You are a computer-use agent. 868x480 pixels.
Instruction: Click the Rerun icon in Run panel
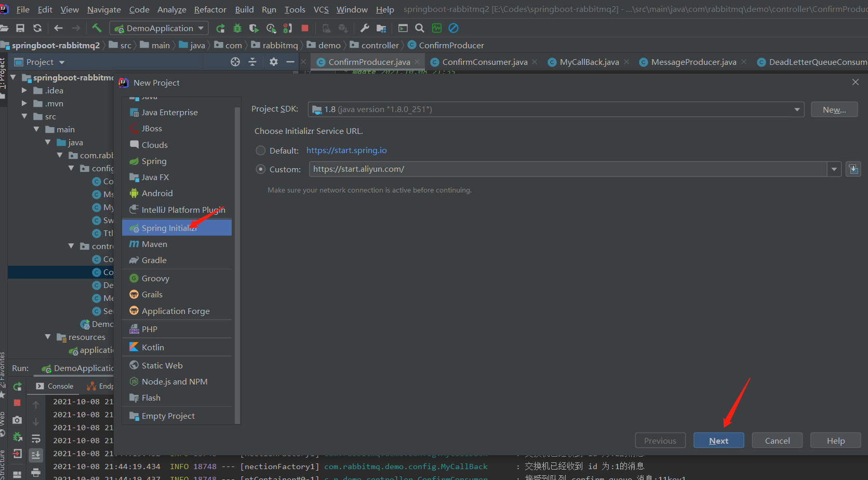coord(17,386)
